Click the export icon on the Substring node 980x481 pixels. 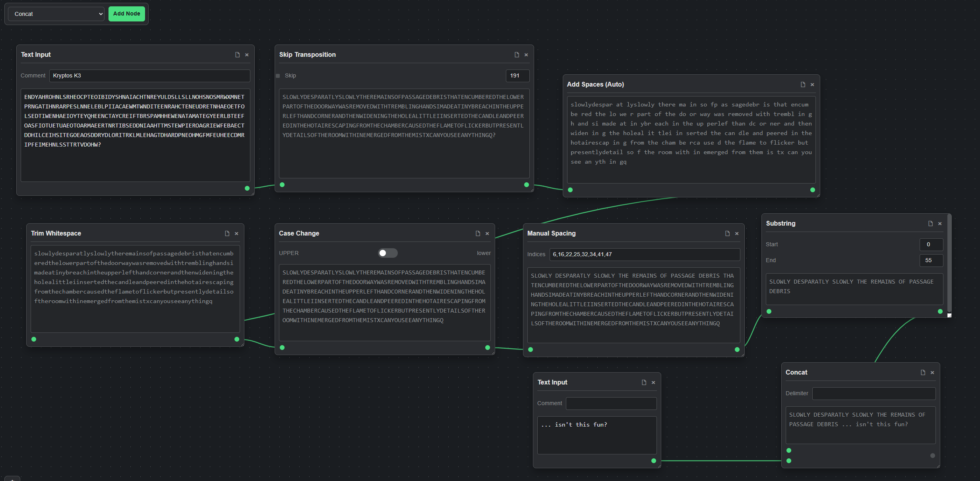coord(930,223)
